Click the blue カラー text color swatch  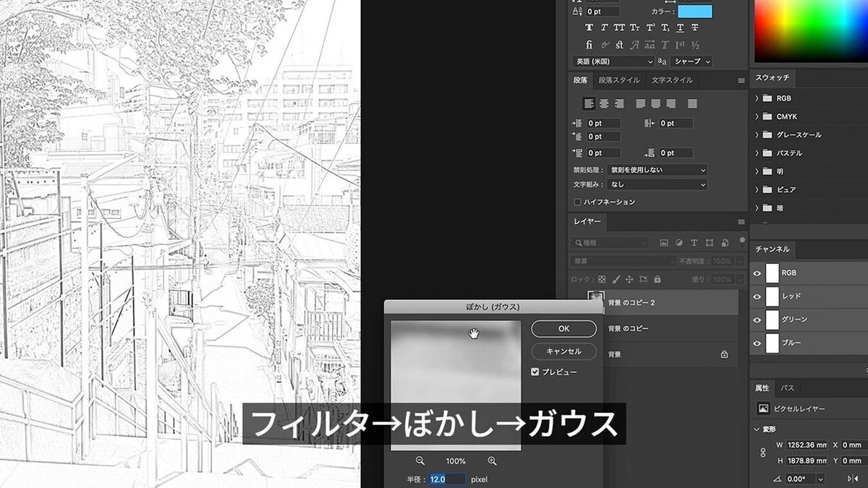pyautogui.click(x=695, y=12)
